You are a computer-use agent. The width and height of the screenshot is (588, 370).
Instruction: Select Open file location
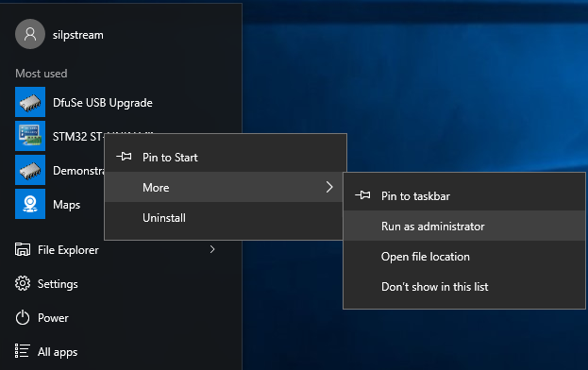coord(464,257)
